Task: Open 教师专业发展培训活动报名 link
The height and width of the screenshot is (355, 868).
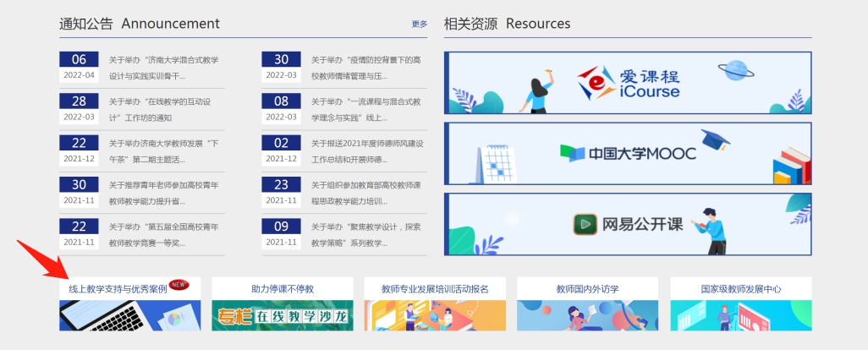Action: (435, 289)
